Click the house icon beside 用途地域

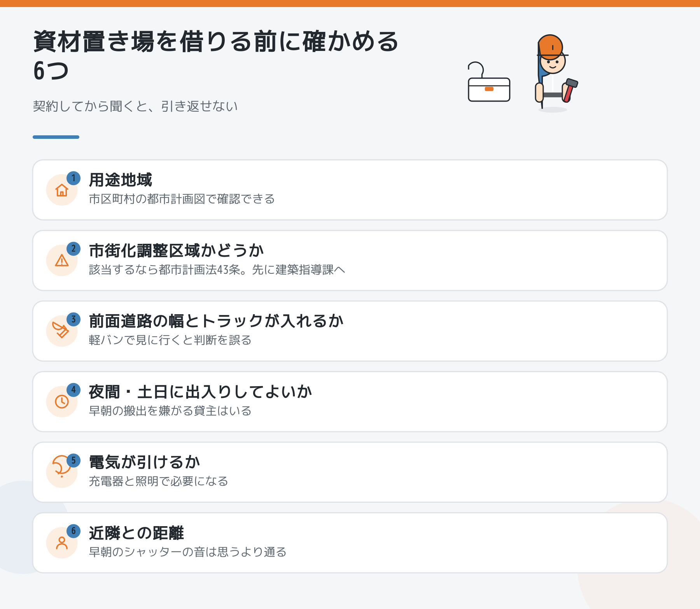point(62,190)
